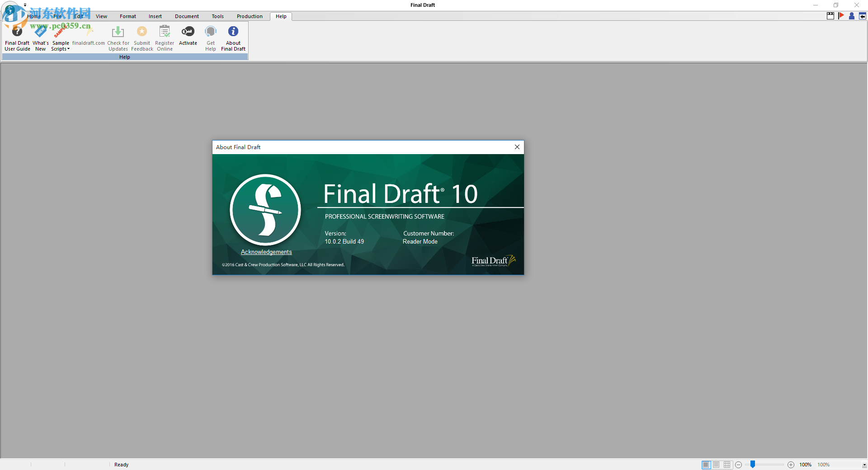Open the Edit ribbon tab
Image resolution: width=868 pixels, height=470 pixels.
pos(79,16)
